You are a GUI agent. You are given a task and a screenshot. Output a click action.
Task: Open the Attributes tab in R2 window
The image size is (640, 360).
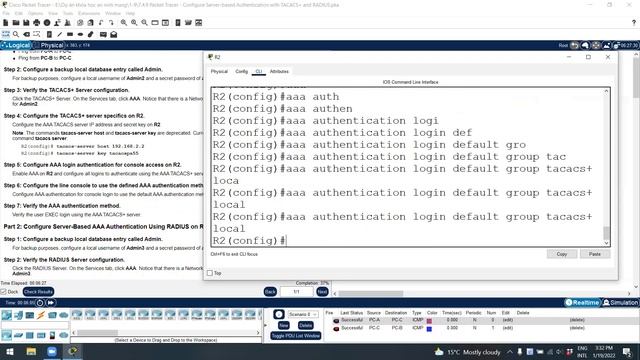point(279,71)
